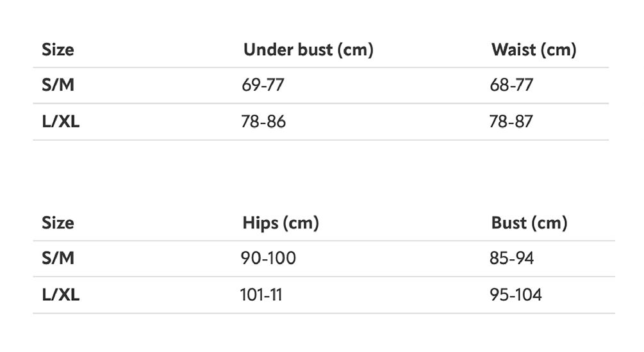The height and width of the screenshot is (352, 644).
Task: Select the 78-87 waist value
Action: (511, 122)
